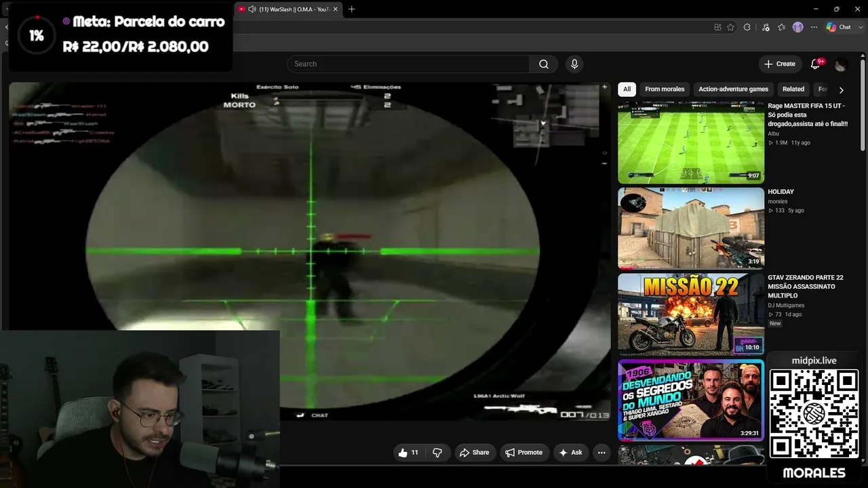Select the All filter chip
868x488 pixels.
pyautogui.click(x=627, y=89)
